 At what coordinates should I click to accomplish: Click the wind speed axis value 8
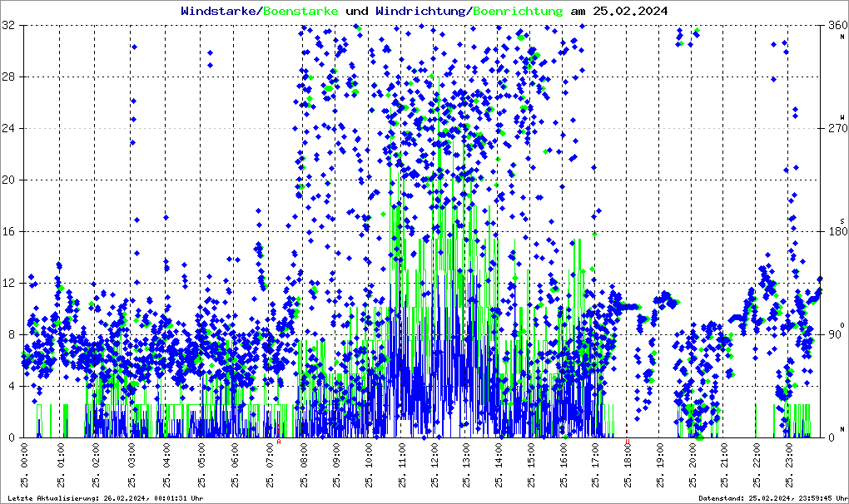point(12,334)
